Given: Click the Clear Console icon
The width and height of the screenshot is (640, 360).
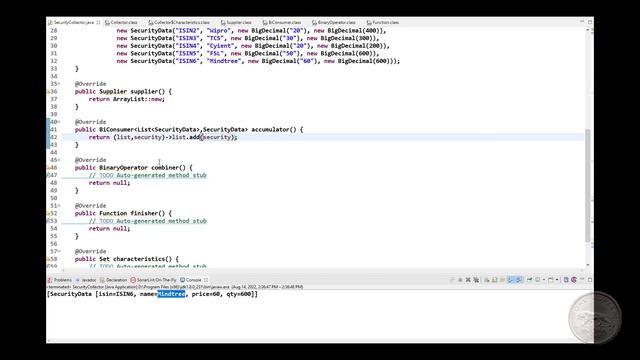Looking at the screenshot, I should (487, 280).
